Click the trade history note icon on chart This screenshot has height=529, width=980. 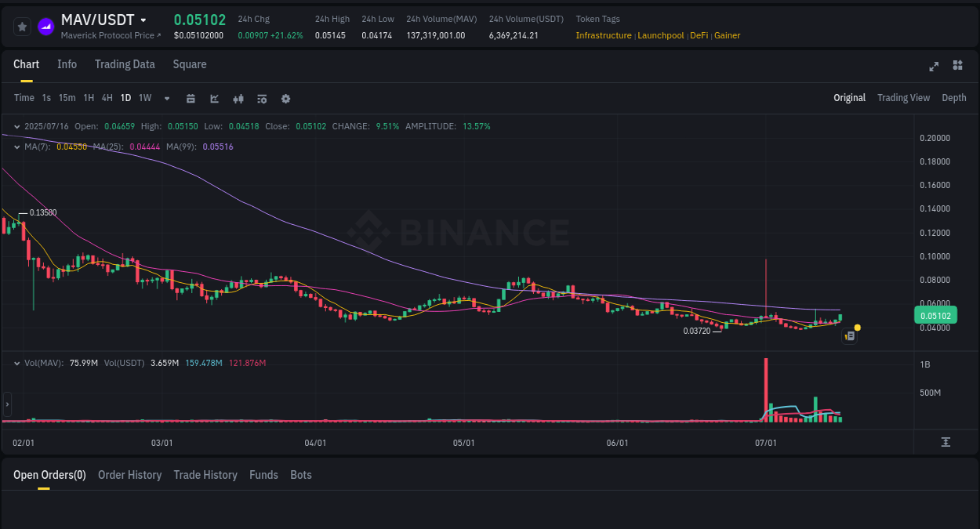[x=849, y=335]
